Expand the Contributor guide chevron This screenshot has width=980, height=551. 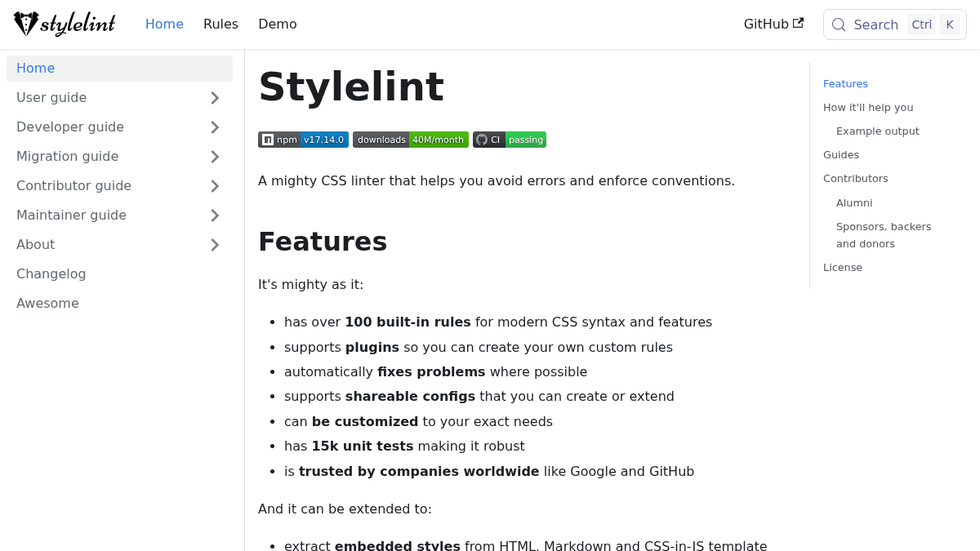click(215, 186)
